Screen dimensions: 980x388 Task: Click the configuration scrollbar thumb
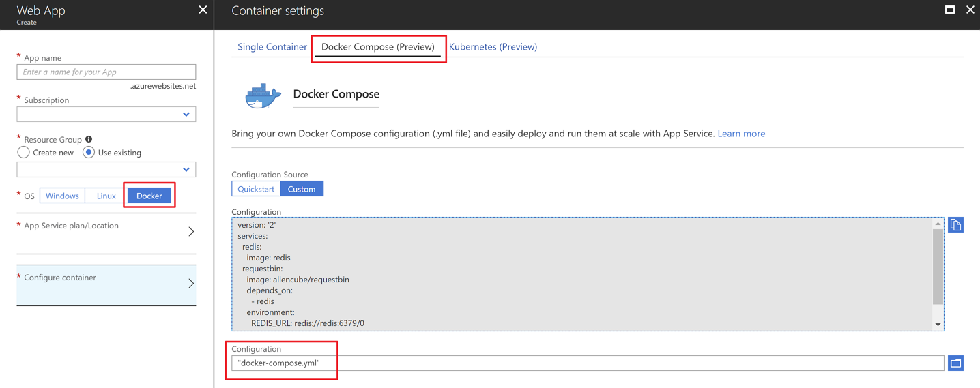[938, 267]
